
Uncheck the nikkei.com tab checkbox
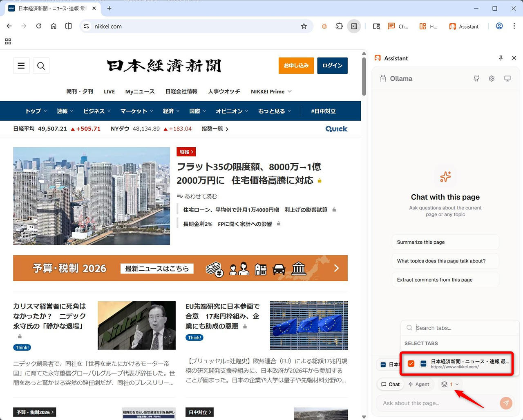[411, 364]
